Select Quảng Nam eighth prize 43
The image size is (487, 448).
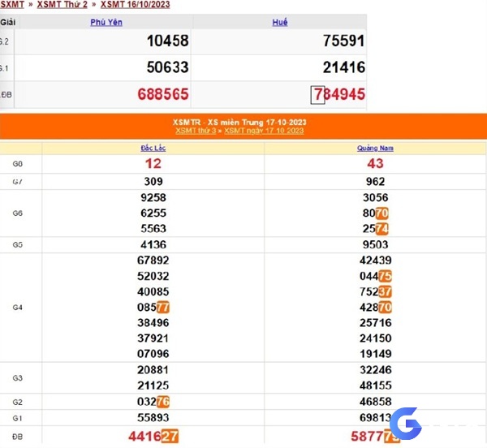click(375, 164)
